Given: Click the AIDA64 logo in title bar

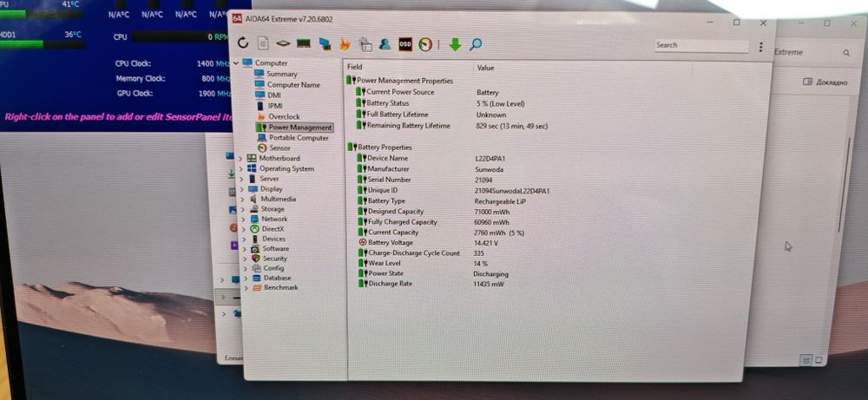Looking at the screenshot, I should [x=237, y=19].
